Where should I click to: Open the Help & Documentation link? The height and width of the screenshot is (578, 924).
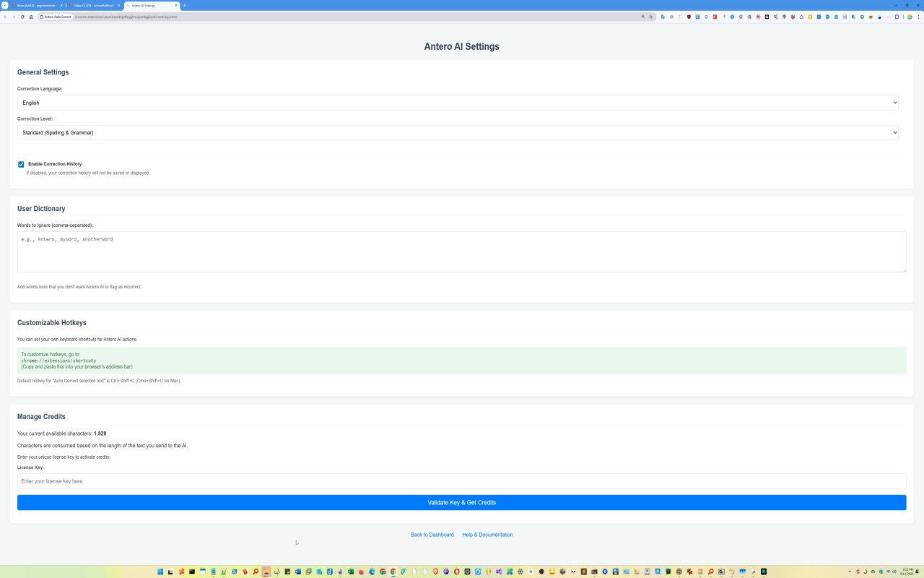pos(487,535)
